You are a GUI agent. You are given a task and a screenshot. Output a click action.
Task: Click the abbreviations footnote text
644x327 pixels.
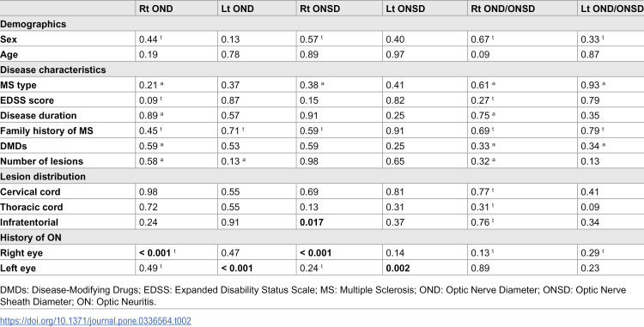pyautogui.click(x=313, y=296)
